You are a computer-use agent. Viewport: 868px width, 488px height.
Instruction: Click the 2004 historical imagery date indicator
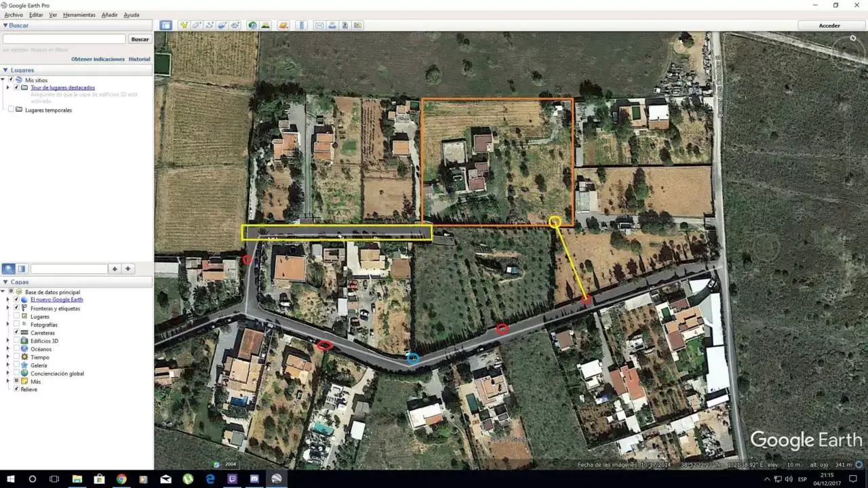pos(231,464)
